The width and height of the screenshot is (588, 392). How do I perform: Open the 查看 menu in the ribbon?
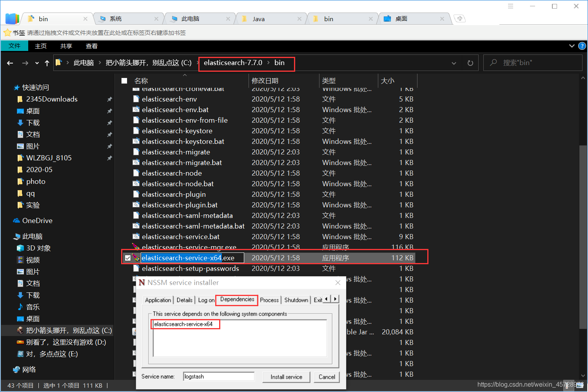click(91, 46)
